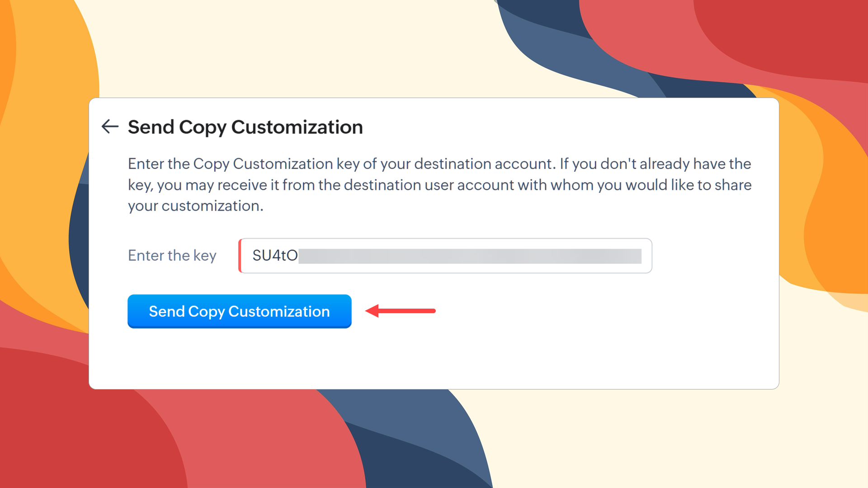Click the paragraph line starting "key, you may receive"
The height and width of the screenshot is (488, 868).
439,185
